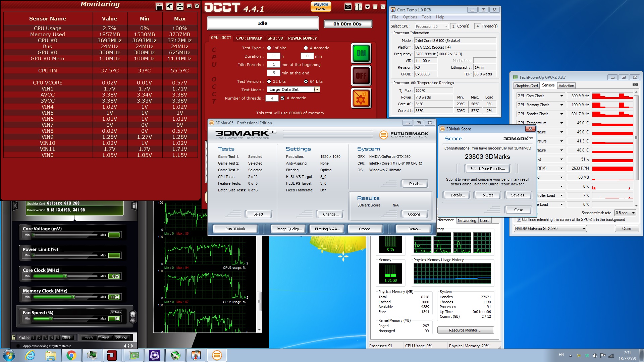Uncheck Automatic number of threads checkbox
This screenshot has height=362, width=644.
(x=283, y=98)
